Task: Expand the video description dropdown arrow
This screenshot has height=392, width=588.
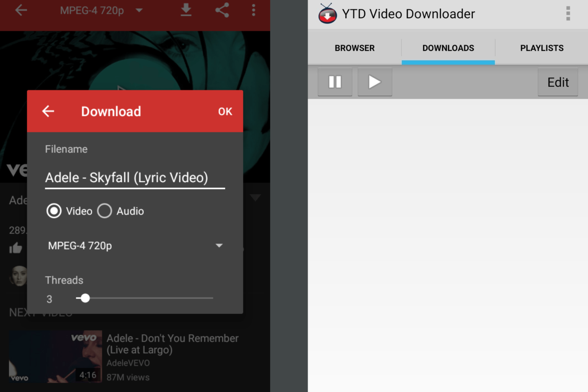Action: 255,198
